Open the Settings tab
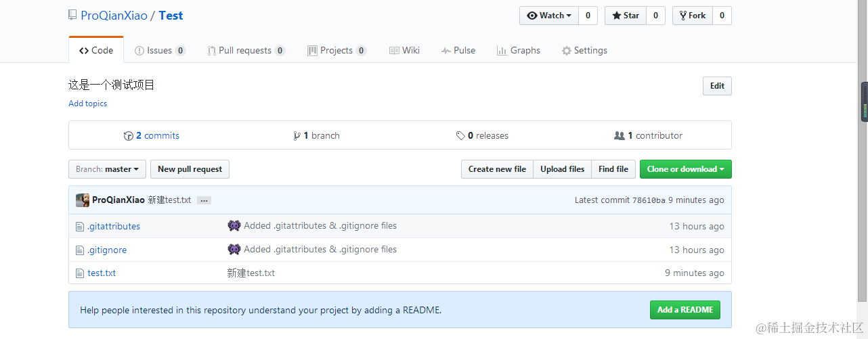 (584, 50)
